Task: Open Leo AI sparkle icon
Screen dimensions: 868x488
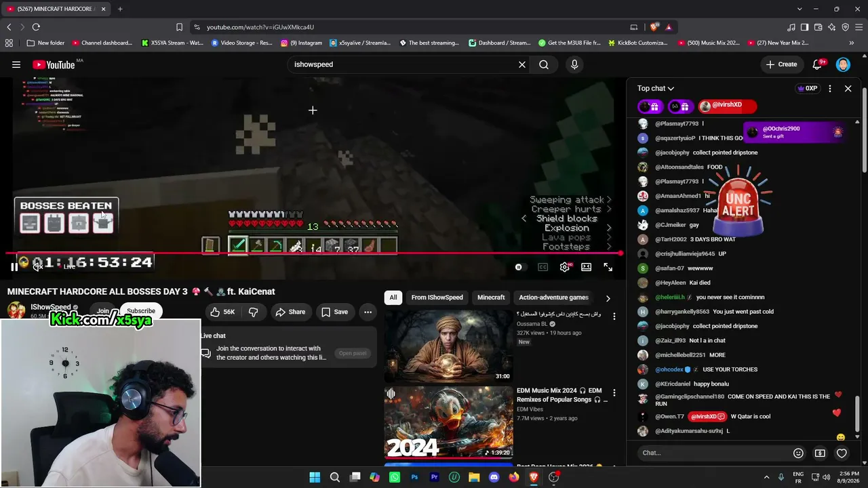Action: click(831, 27)
